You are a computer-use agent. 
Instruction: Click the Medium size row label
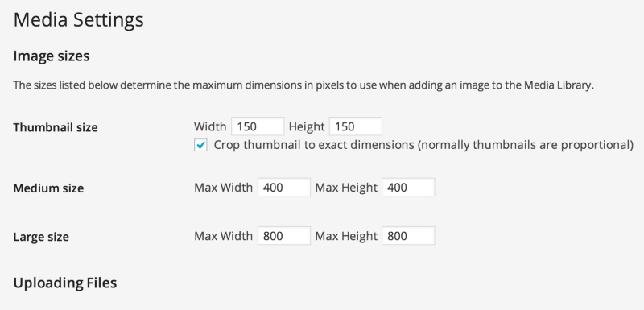click(48, 188)
